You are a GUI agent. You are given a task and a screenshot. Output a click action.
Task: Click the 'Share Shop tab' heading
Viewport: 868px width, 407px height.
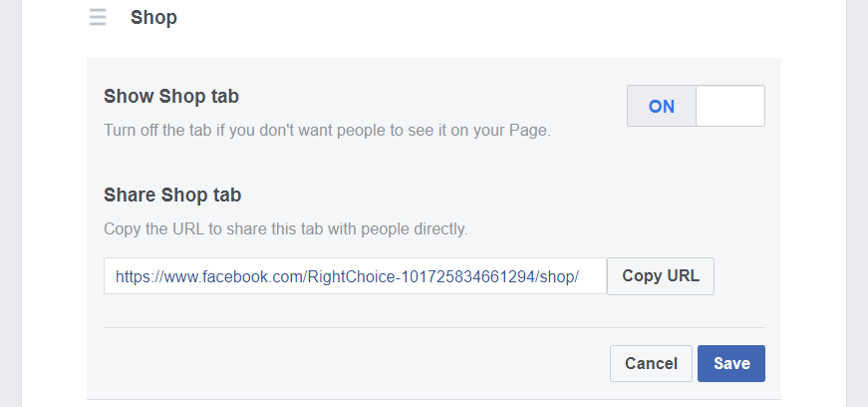pyautogui.click(x=172, y=196)
